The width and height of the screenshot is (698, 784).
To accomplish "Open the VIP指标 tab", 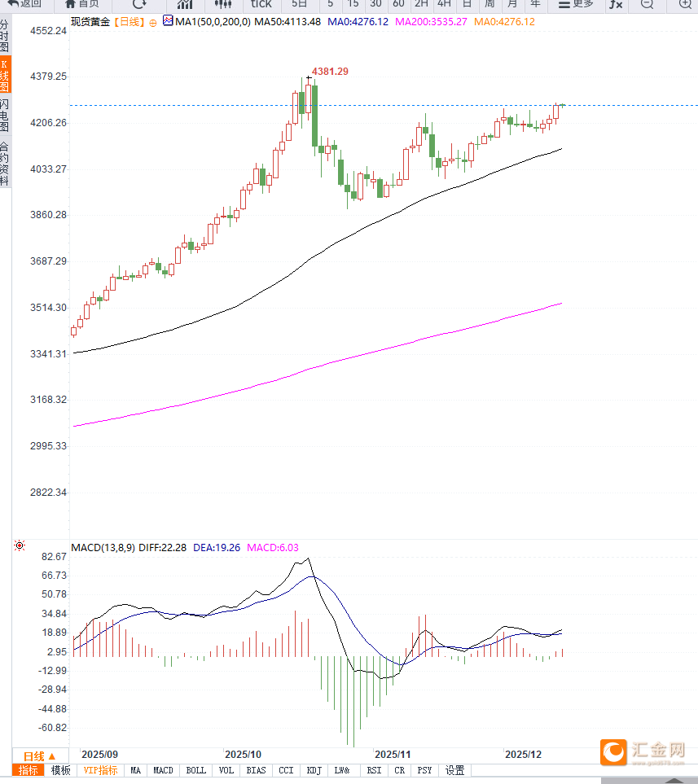I will [x=100, y=770].
